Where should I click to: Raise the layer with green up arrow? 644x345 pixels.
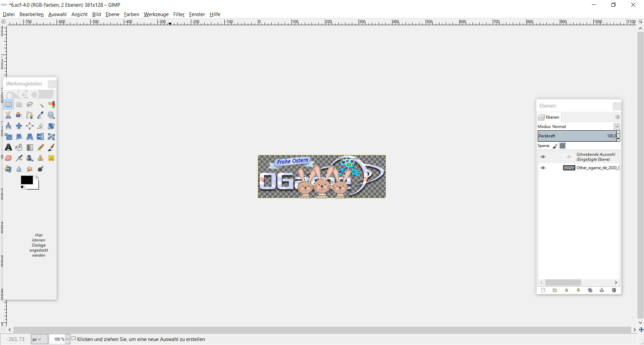tap(567, 290)
